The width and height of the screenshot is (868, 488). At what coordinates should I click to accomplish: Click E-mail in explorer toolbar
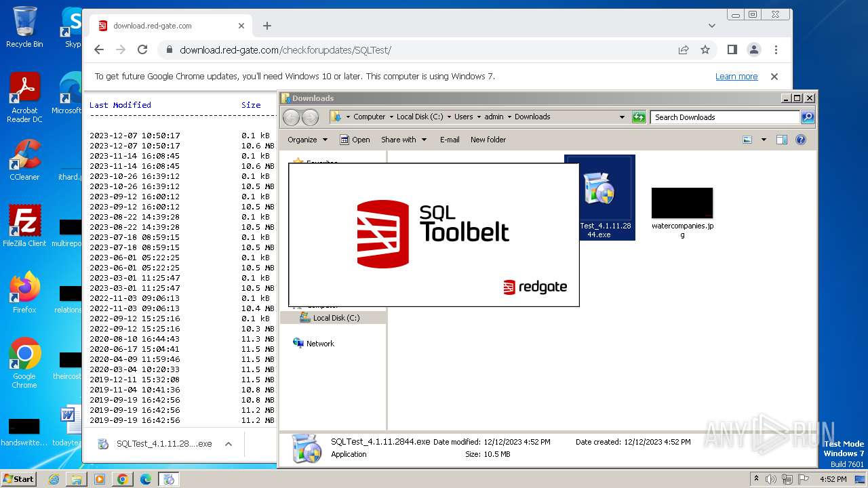(x=450, y=140)
